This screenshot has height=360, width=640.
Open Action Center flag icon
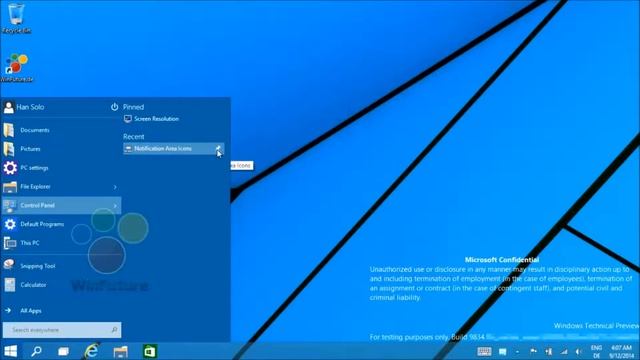pos(533,351)
